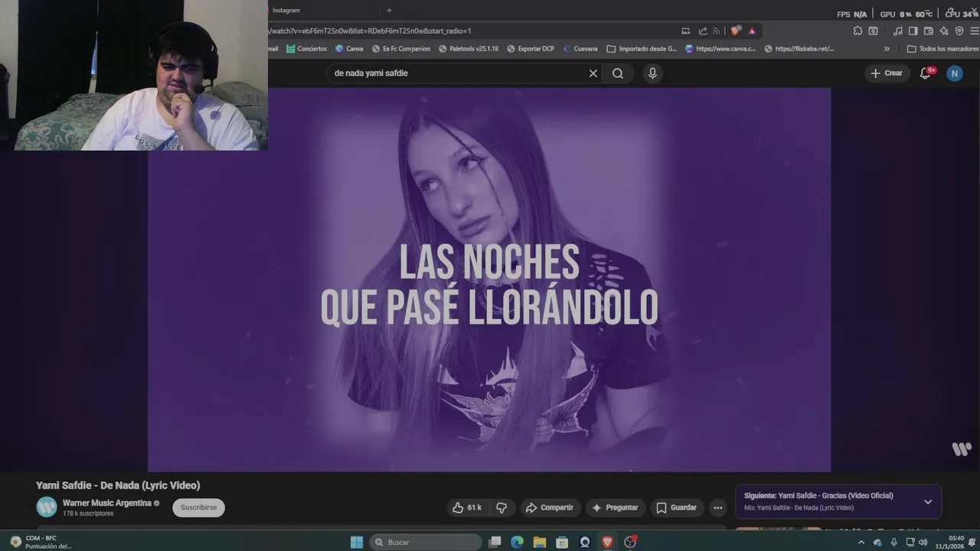The image size is (980, 551).
Task: Open the account avatar menu
Action: pos(954,73)
